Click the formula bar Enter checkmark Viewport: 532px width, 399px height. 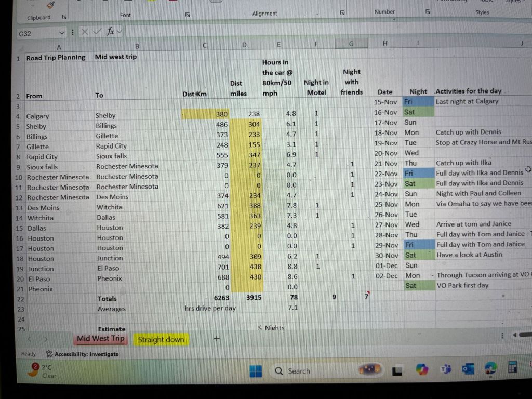coord(96,32)
